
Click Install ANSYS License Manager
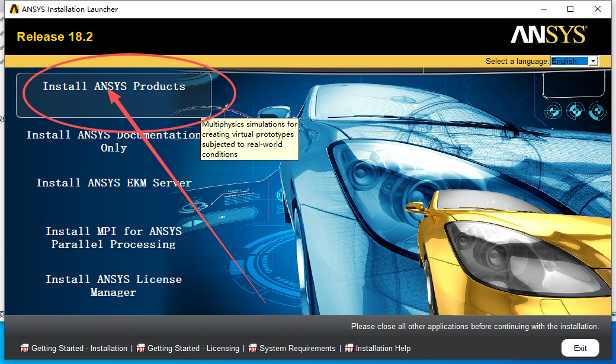113,285
